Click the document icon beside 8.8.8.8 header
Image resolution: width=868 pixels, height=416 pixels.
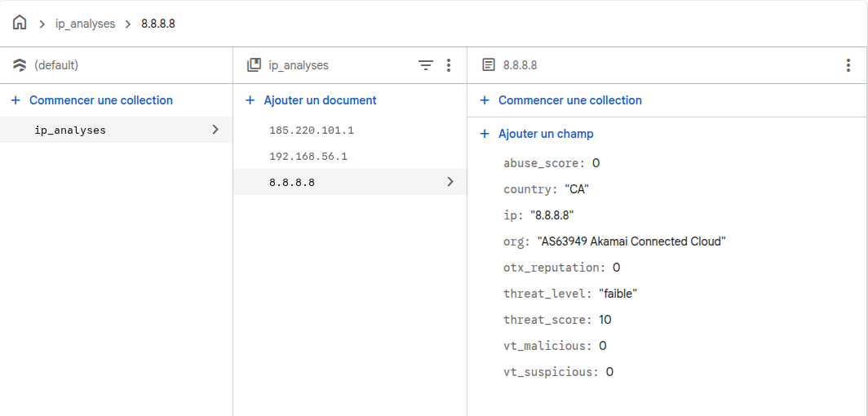coord(489,65)
